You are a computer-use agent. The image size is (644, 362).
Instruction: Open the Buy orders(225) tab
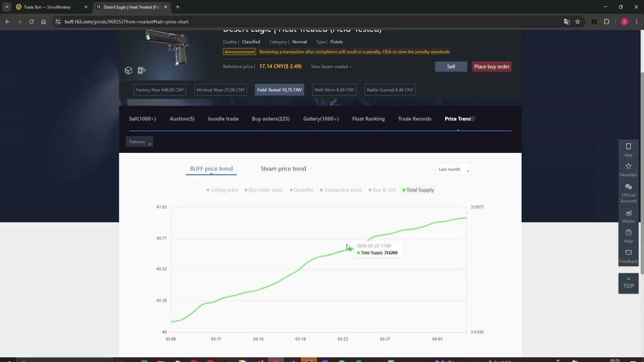coord(271,119)
